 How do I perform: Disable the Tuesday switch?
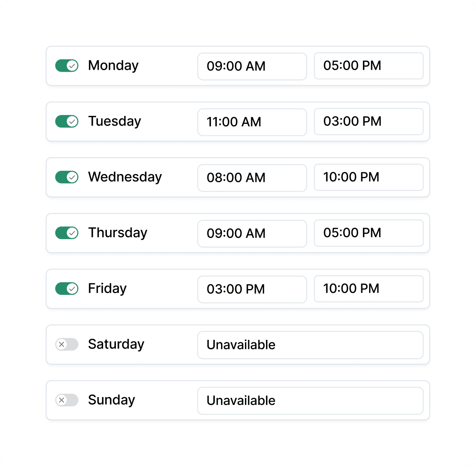(66, 121)
